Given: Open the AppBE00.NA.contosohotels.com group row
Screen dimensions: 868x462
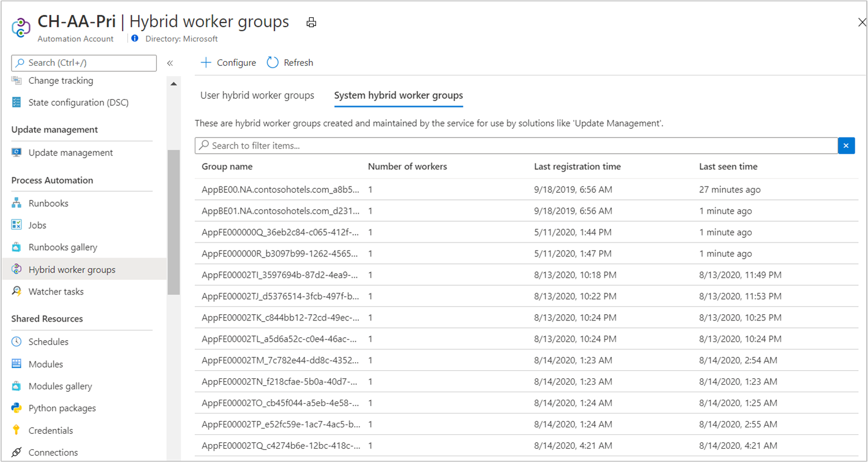Looking at the screenshot, I should [x=280, y=189].
